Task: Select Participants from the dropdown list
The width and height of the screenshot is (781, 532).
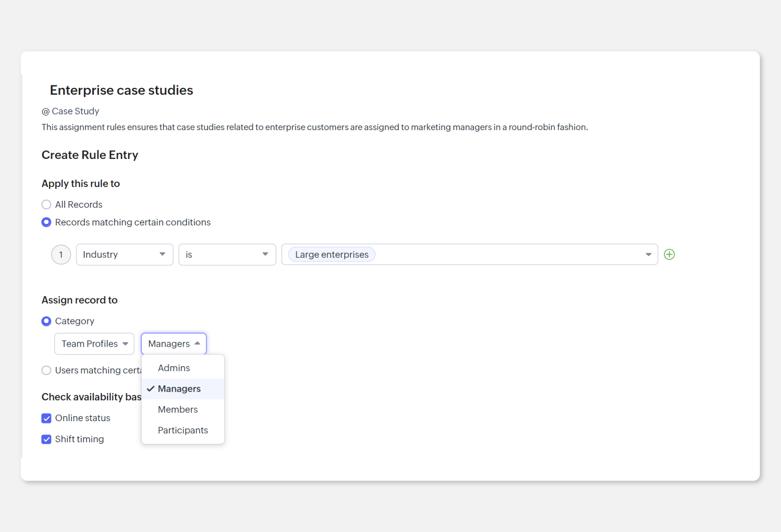Action: click(x=183, y=430)
